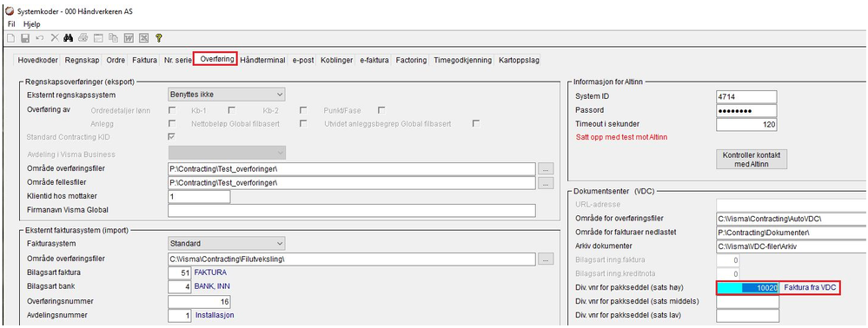The height and width of the screenshot is (328, 868).
Task: Click the Avdelingsnummer field
Action: click(x=180, y=315)
